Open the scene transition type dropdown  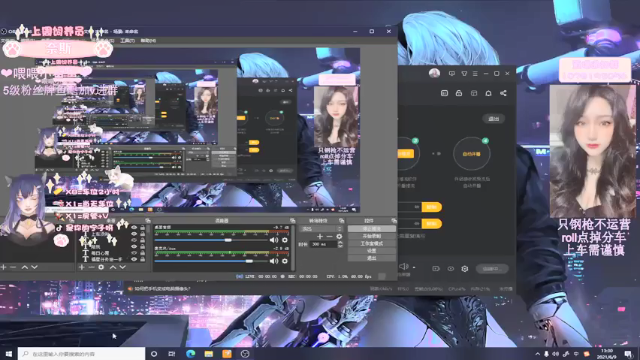321,229
